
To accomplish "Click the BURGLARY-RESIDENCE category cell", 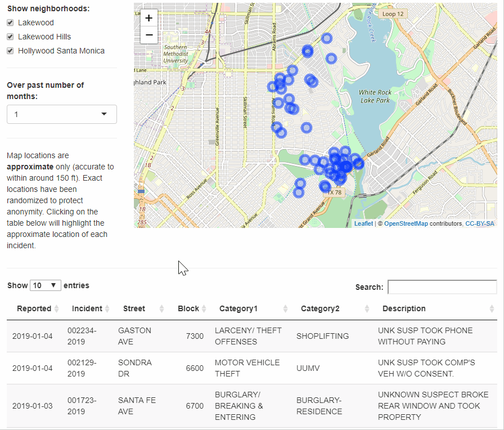I will 319,406.
